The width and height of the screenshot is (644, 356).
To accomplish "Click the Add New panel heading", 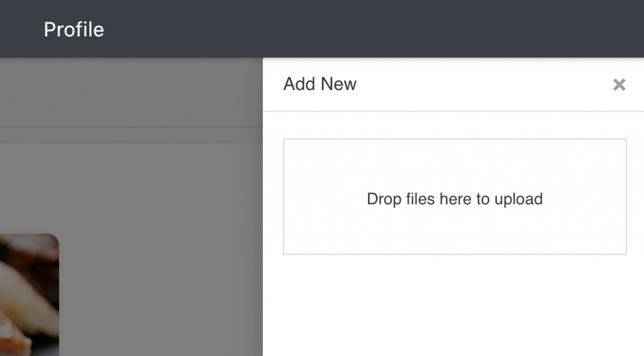I will tap(319, 84).
